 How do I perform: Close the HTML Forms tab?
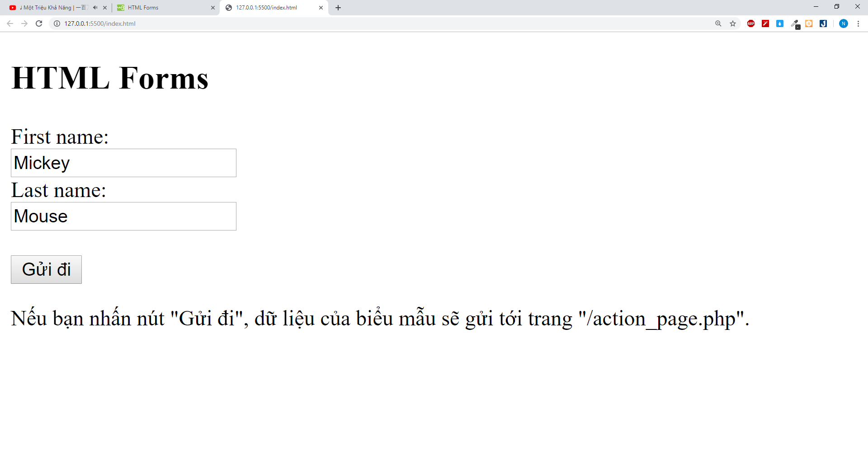click(x=213, y=8)
